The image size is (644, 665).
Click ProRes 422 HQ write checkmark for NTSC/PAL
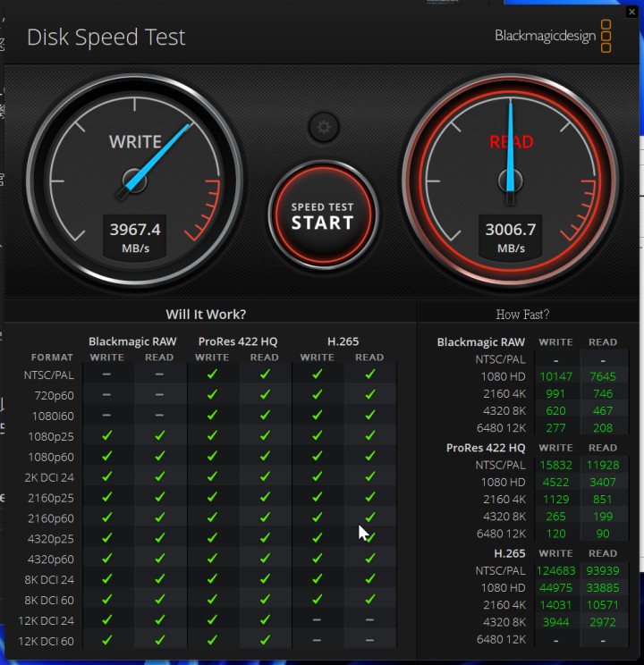[212, 374]
